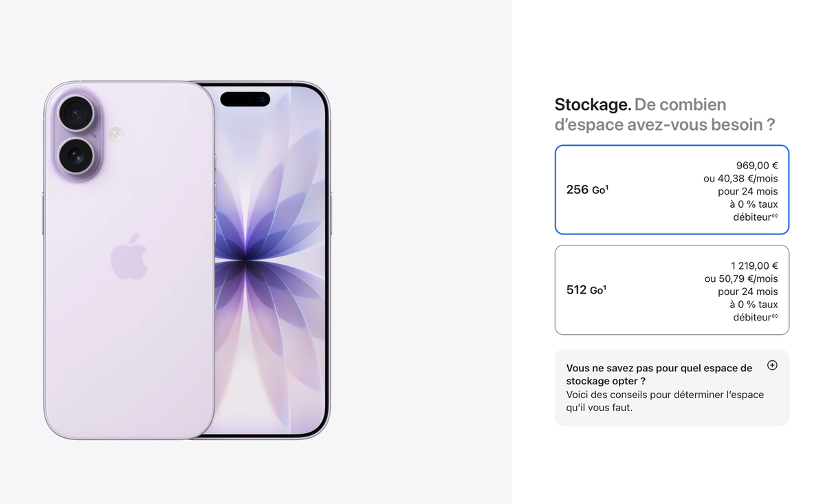
Task: Click the "ou 50,79 €/mois" monthly price
Action: point(741,278)
